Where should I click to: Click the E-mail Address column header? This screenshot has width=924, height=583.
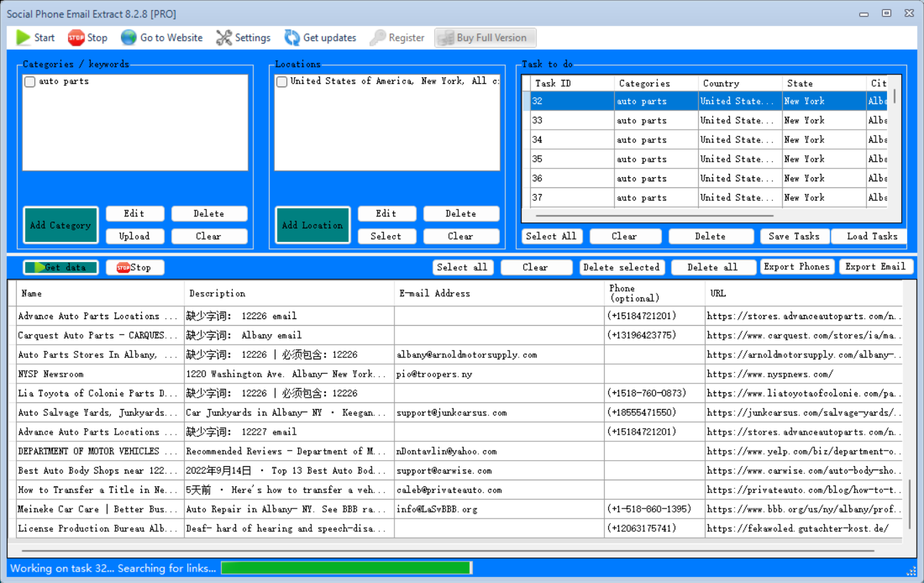tap(497, 294)
